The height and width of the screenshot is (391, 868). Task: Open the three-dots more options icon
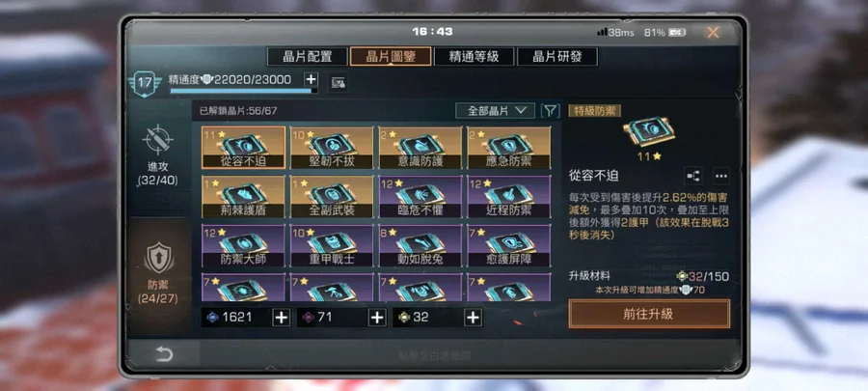720,176
